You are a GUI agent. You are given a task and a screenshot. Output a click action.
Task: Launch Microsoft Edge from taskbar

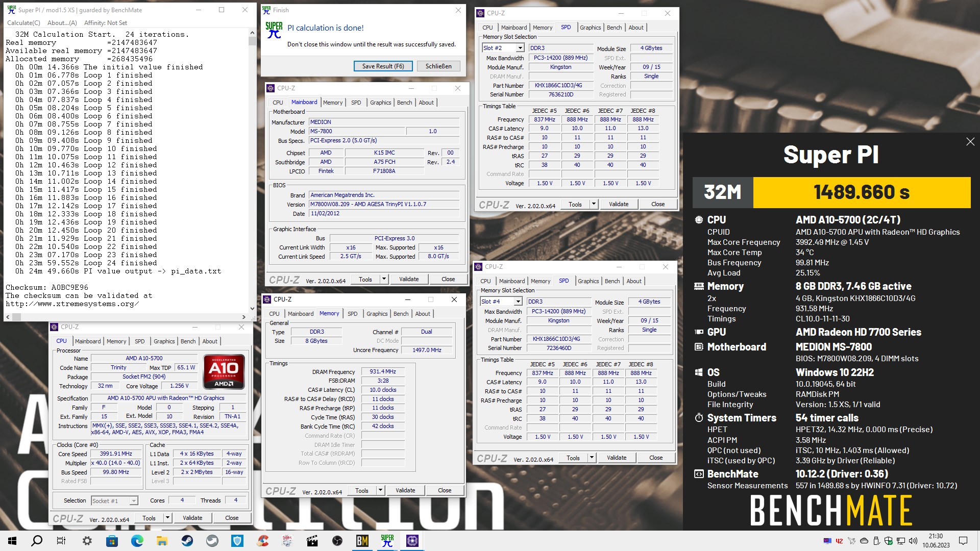tap(137, 541)
